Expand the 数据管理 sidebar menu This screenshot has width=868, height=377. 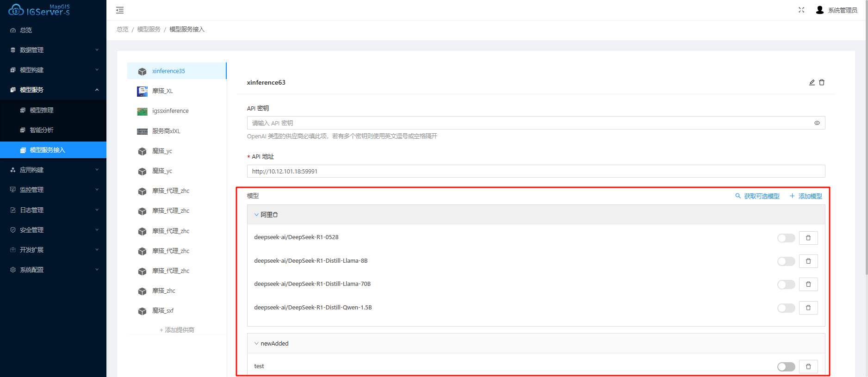pyautogui.click(x=53, y=50)
